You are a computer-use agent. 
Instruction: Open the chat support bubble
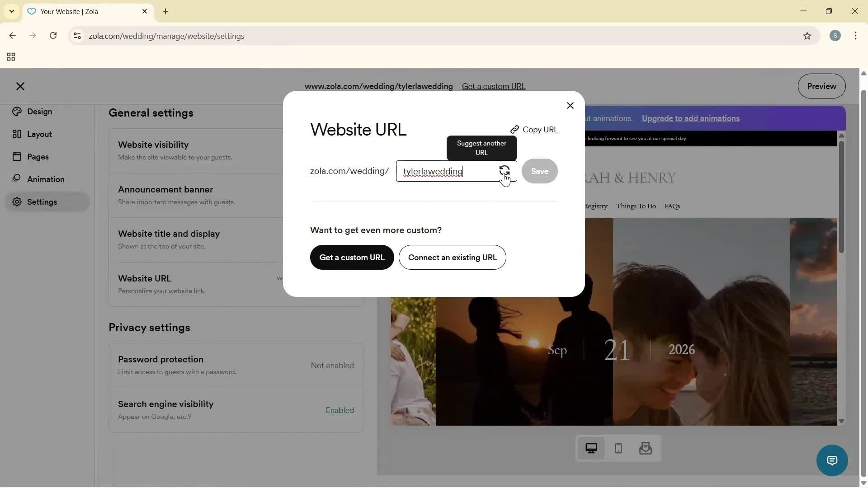tap(832, 460)
